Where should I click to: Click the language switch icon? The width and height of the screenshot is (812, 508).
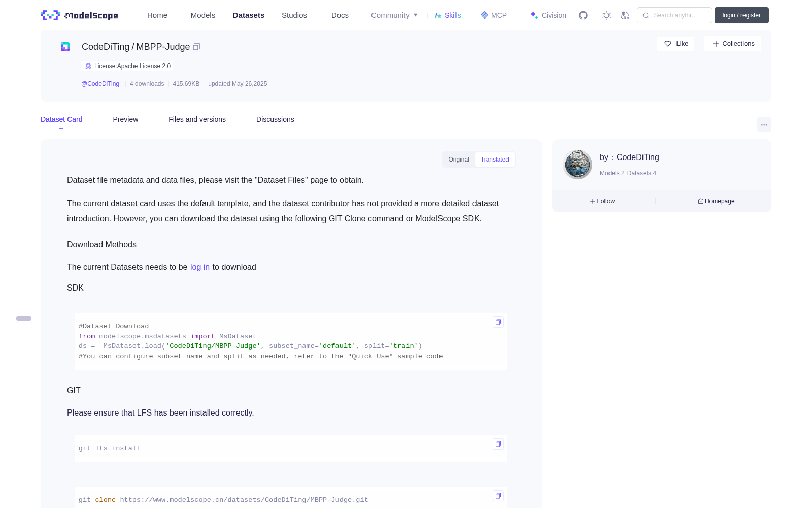(625, 15)
